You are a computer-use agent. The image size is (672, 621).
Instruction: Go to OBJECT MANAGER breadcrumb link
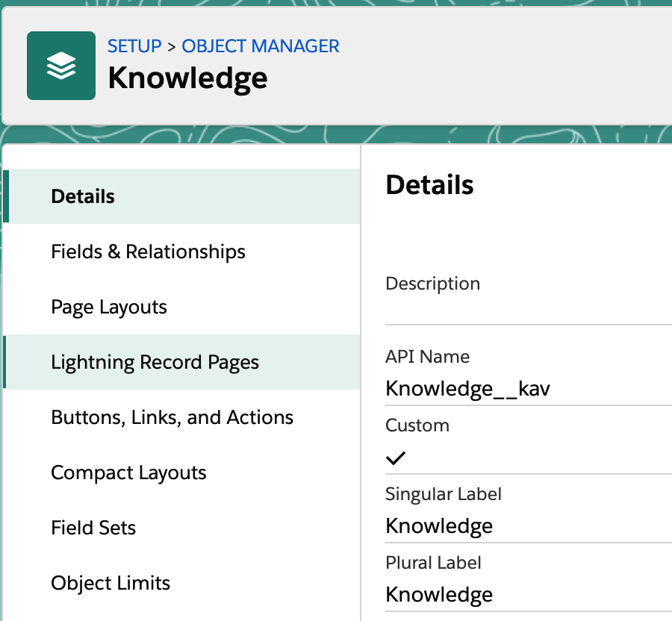click(260, 46)
